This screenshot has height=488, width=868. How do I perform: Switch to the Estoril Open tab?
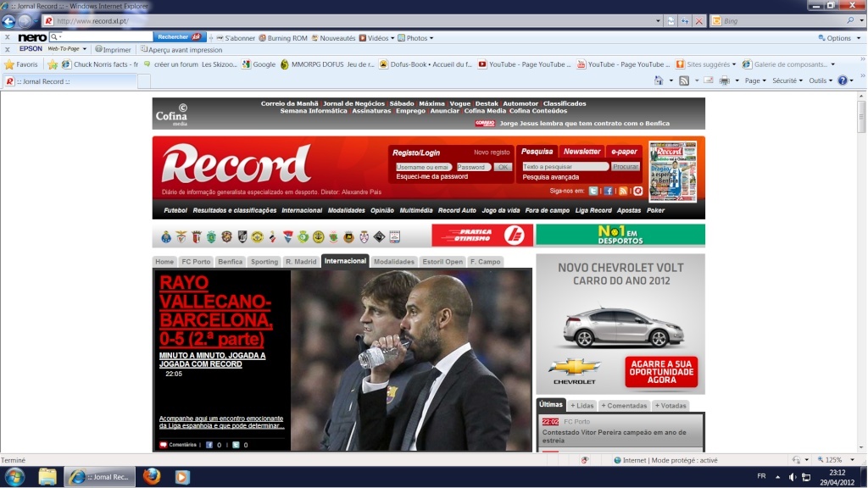442,262
